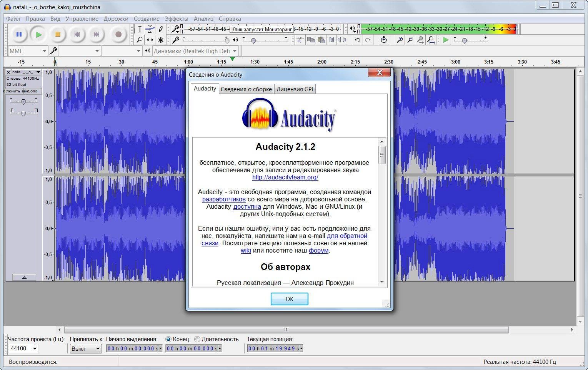Click the Cut scissors icon
Screen dimensions: 588x370
click(300, 40)
